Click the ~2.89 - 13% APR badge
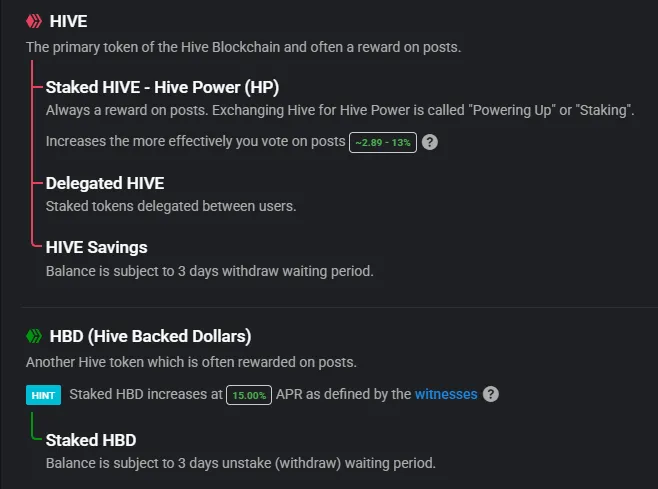 (x=383, y=143)
